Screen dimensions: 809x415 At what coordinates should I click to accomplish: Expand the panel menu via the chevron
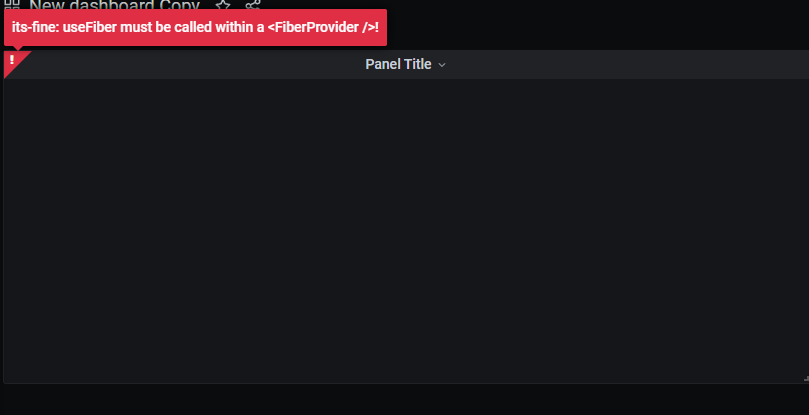coord(442,65)
